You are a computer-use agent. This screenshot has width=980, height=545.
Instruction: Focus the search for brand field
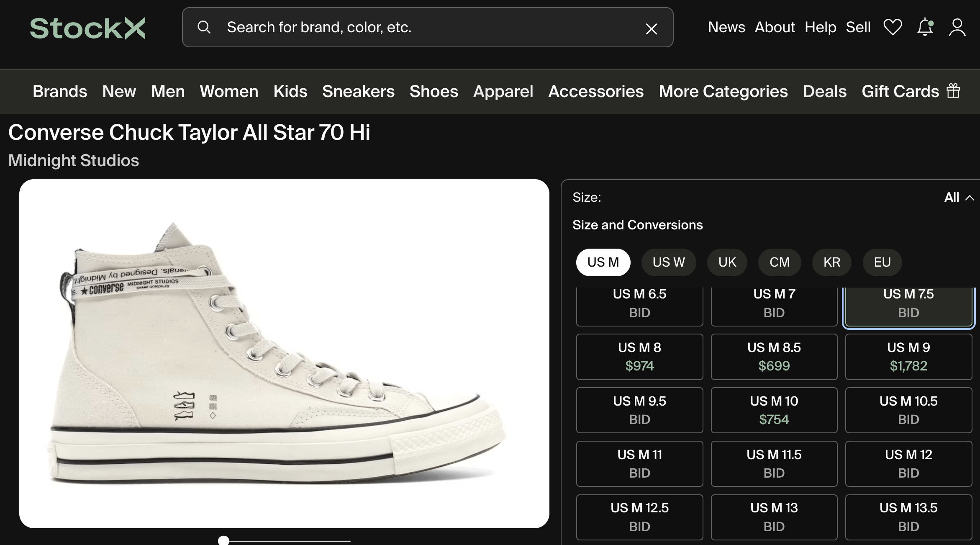(x=428, y=27)
